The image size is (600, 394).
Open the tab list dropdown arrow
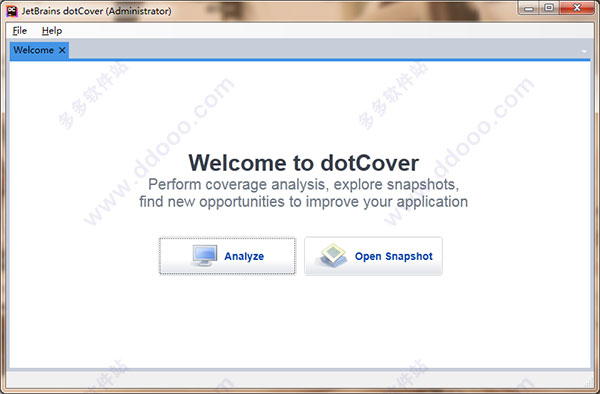[584, 51]
